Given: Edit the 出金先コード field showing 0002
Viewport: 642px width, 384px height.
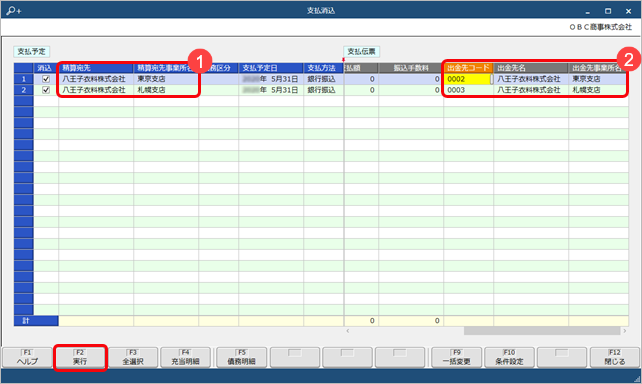Looking at the screenshot, I should pyautogui.click(x=468, y=79).
